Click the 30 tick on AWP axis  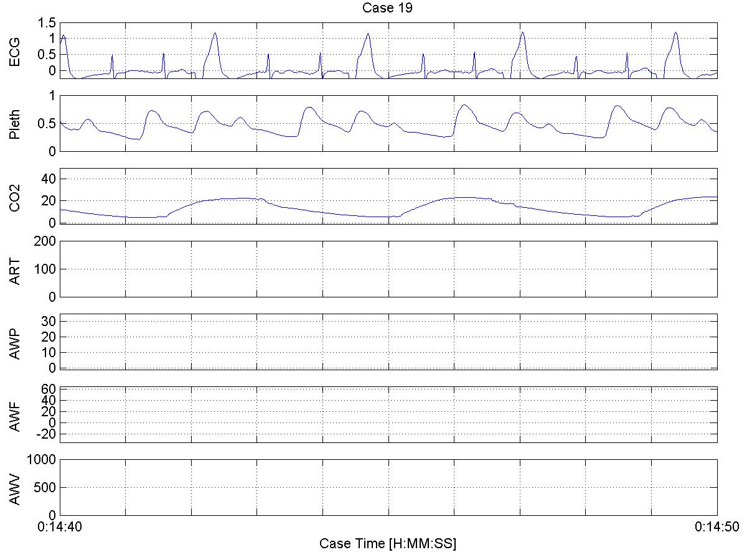pyautogui.click(x=49, y=321)
